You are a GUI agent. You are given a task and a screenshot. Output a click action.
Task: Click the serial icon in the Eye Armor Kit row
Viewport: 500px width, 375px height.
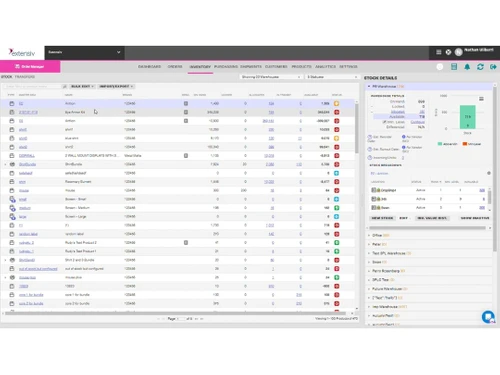[x=186, y=112]
